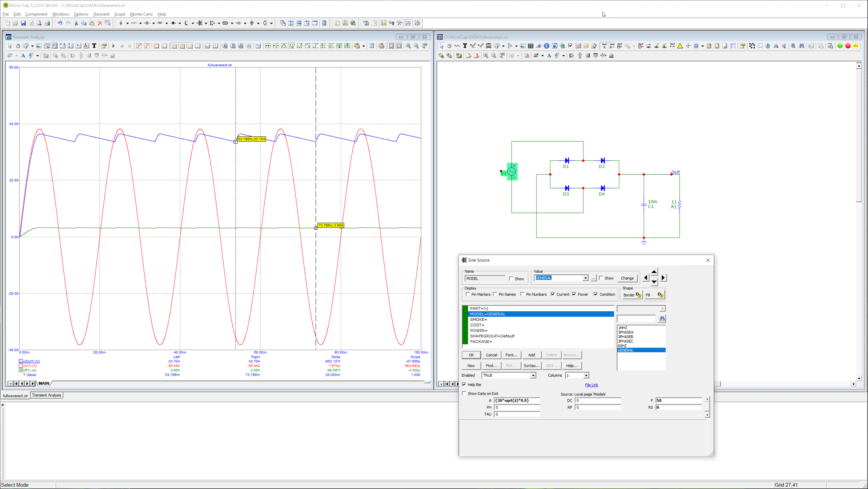Click the Change button
868x489 pixels.
[627, 278]
